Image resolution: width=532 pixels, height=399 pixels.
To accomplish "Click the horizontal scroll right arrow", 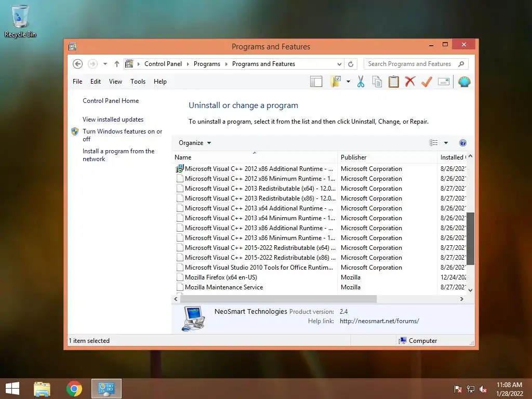I will [x=461, y=299].
